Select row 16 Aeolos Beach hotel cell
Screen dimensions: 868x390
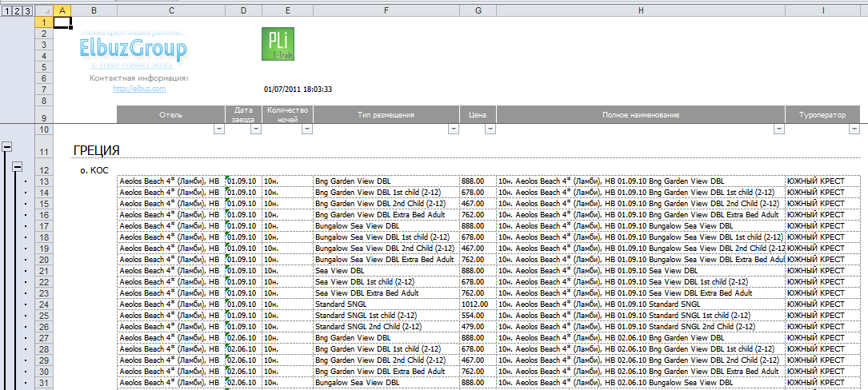[x=171, y=215]
